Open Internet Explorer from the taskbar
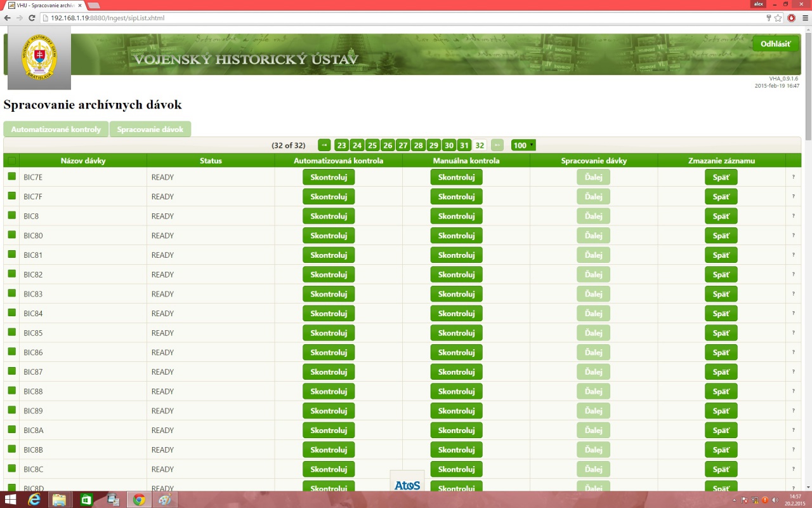812x508 pixels. tap(34, 499)
